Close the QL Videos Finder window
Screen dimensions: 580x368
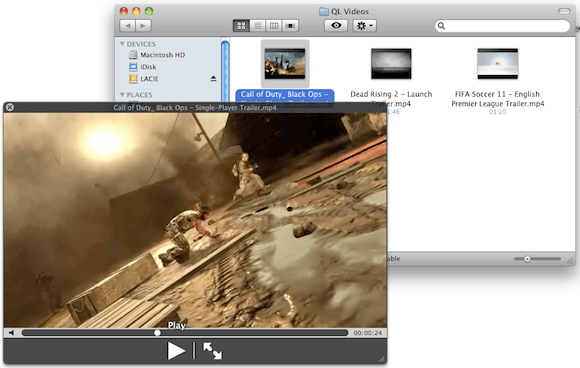[x=124, y=11]
